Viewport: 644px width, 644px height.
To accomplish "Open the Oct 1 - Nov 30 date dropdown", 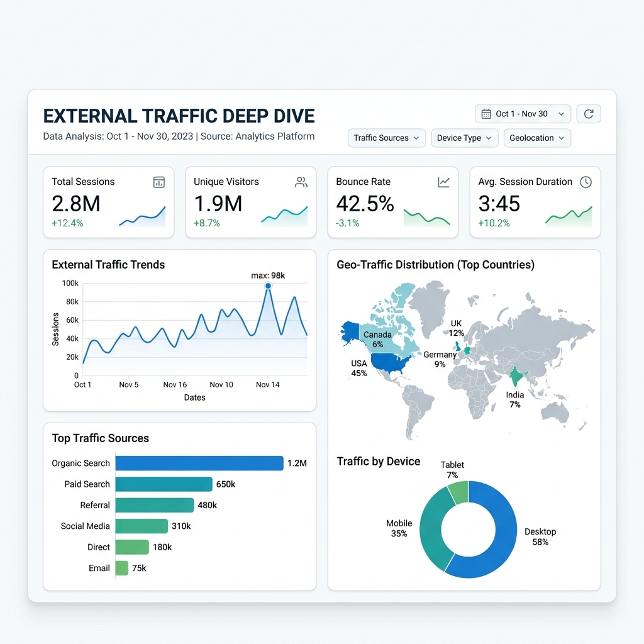I will (523, 114).
